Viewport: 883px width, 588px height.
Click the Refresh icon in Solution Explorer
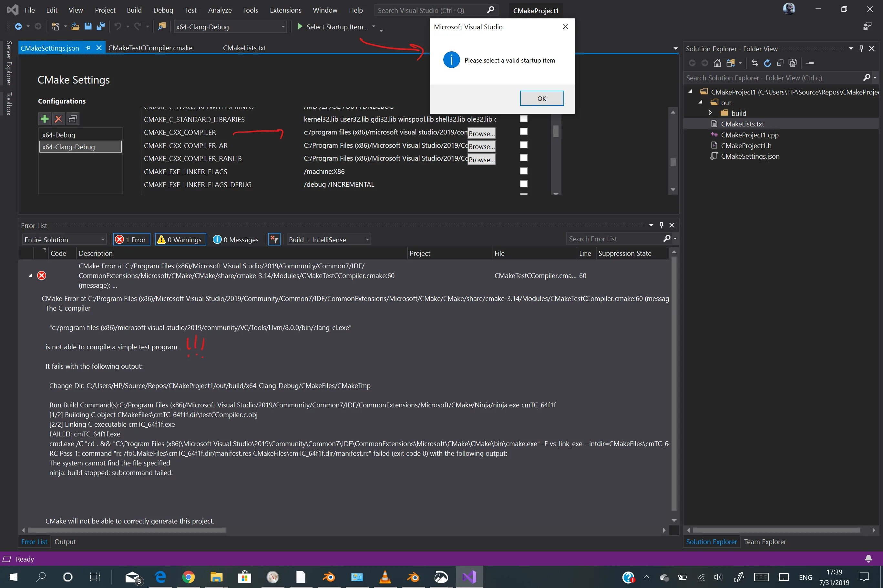click(767, 63)
